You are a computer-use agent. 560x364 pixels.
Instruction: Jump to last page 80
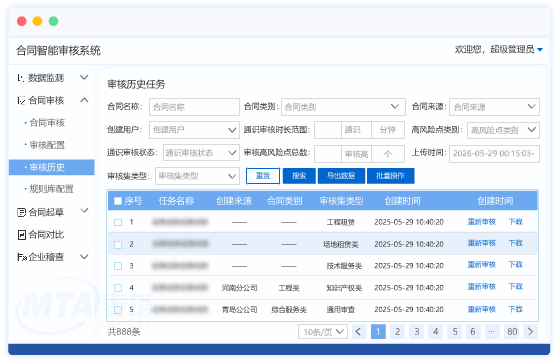[512, 332]
